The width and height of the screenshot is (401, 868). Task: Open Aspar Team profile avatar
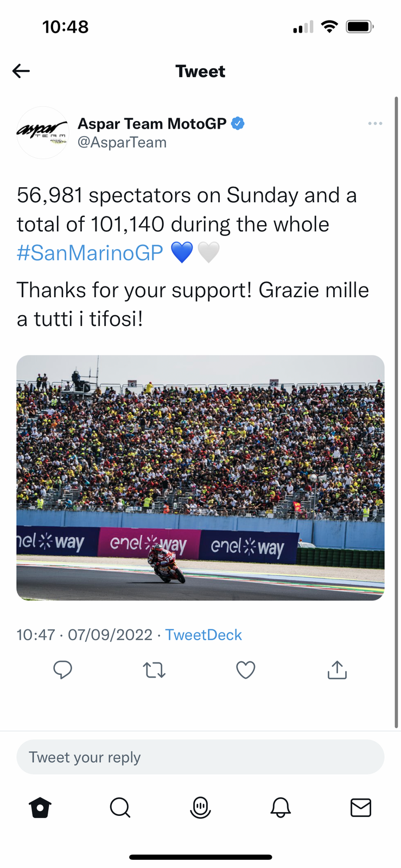(x=43, y=133)
